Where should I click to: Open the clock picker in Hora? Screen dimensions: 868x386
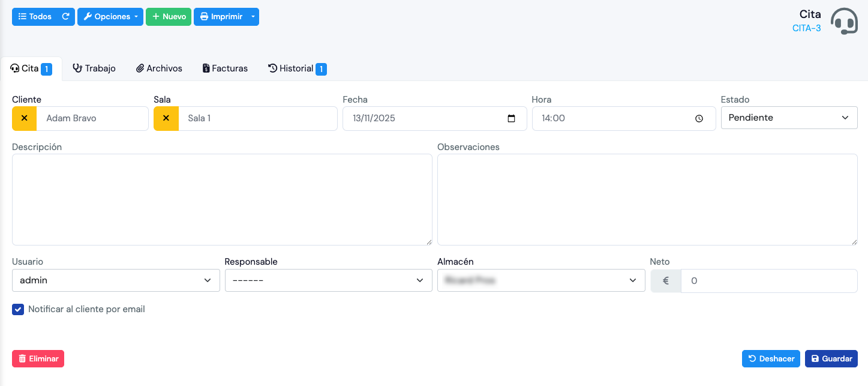(699, 119)
